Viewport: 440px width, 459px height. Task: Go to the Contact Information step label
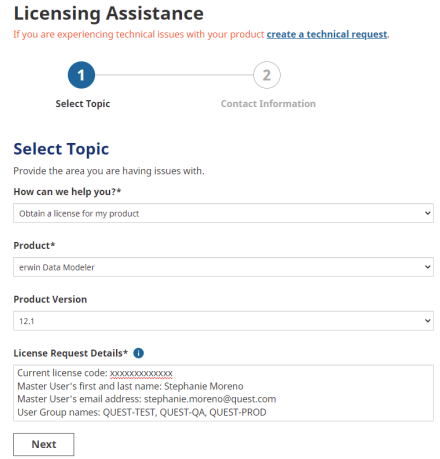tap(268, 104)
